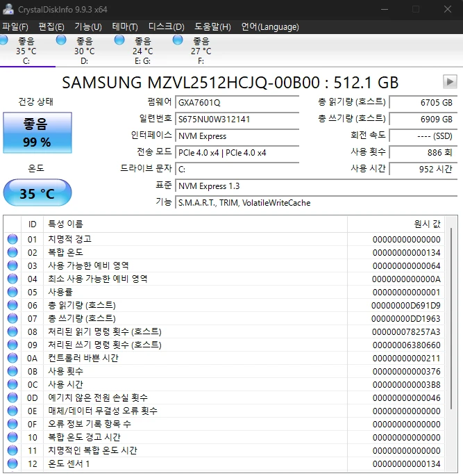Click raw value 00000078257A3

(x=406, y=331)
